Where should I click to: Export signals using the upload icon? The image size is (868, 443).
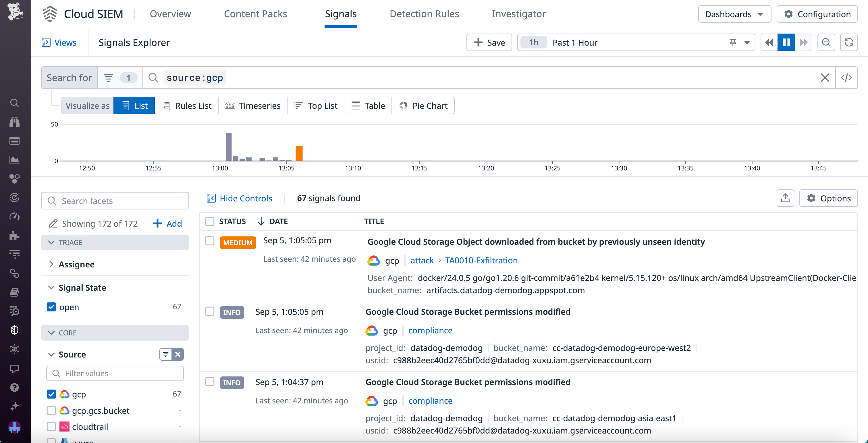786,198
